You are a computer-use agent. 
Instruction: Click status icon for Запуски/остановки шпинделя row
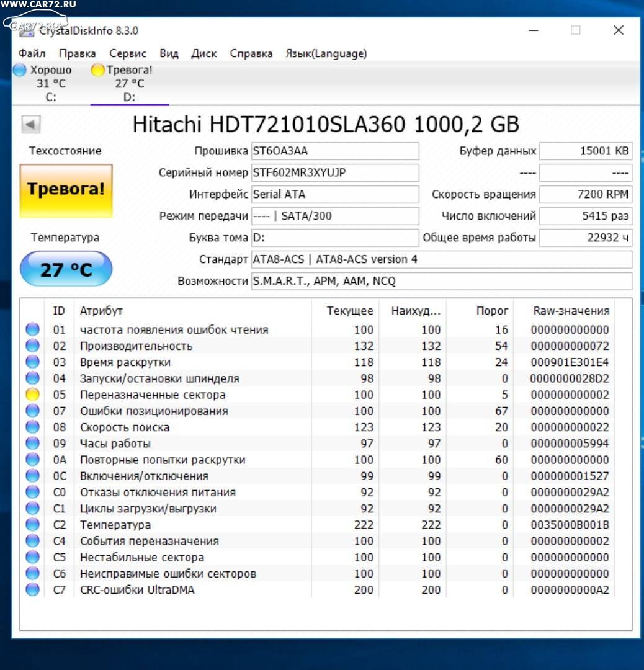pyautogui.click(x=32, y=378)
